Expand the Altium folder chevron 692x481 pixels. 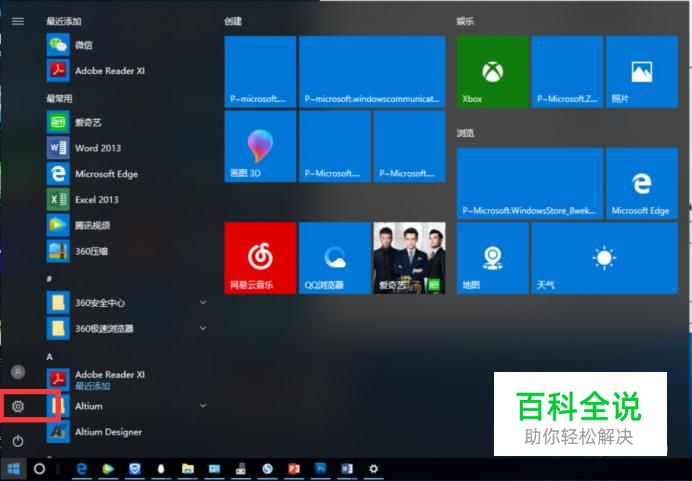[203, 406]
